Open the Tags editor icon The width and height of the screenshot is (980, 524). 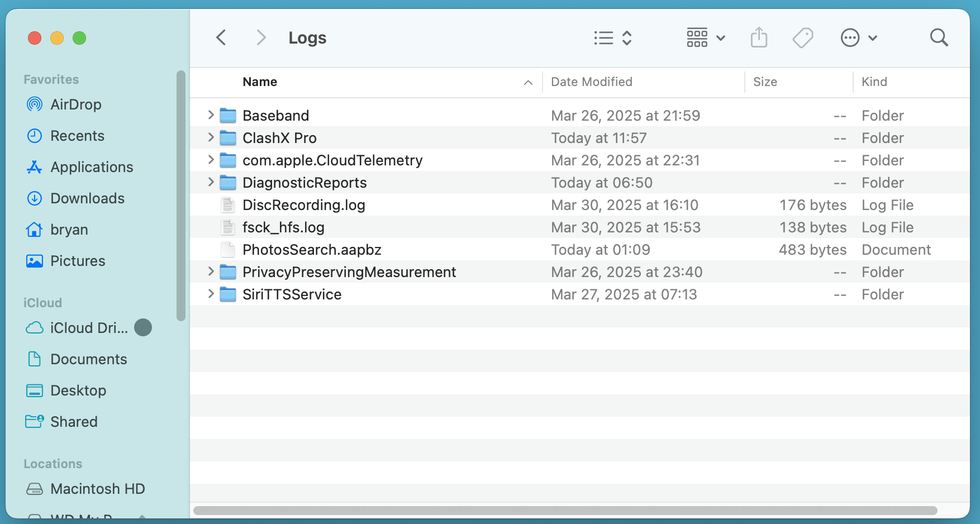[x=803, y=37]
